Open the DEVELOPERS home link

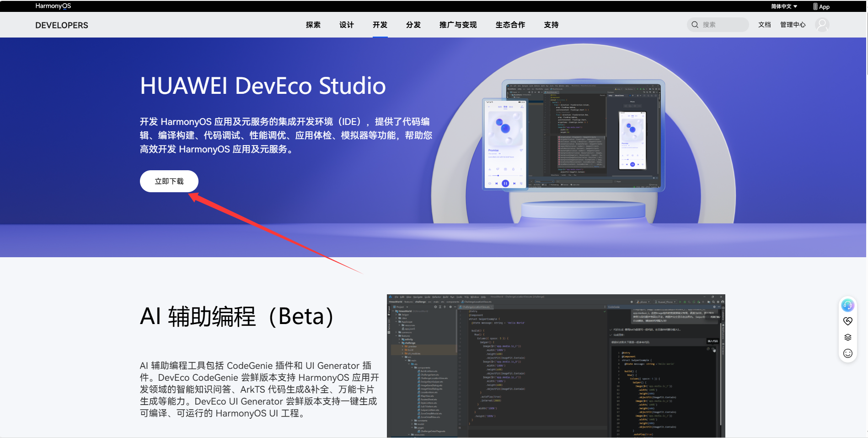click(62, 25)
